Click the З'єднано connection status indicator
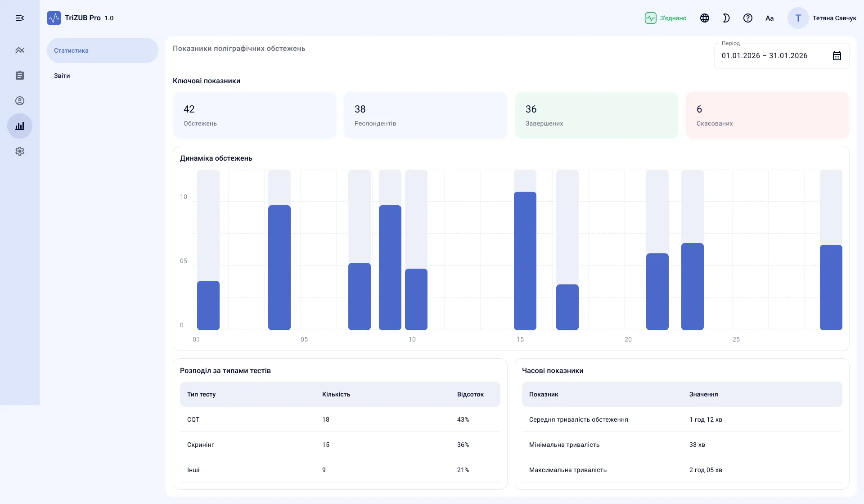 tap(666, 18)
